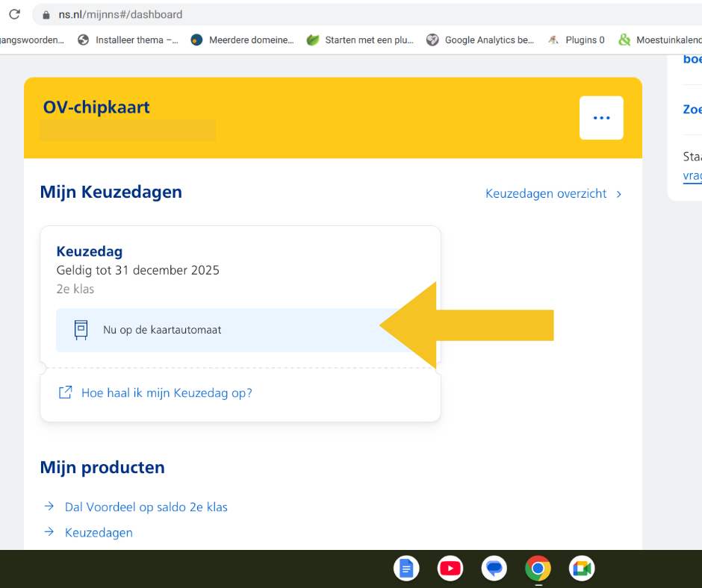
Task: Open 'Dal Voordeel op saldo 2e klas' product
Action: tap(146, 507)
